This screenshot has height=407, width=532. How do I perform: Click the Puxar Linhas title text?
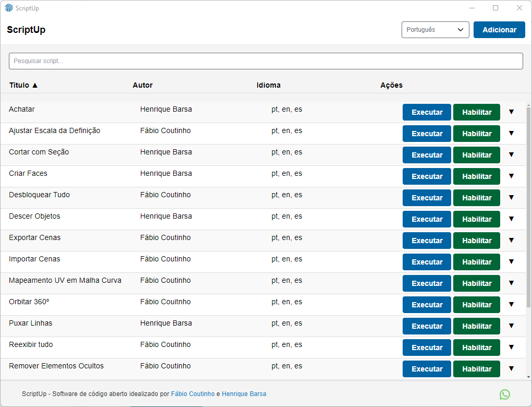pos(31,323)
